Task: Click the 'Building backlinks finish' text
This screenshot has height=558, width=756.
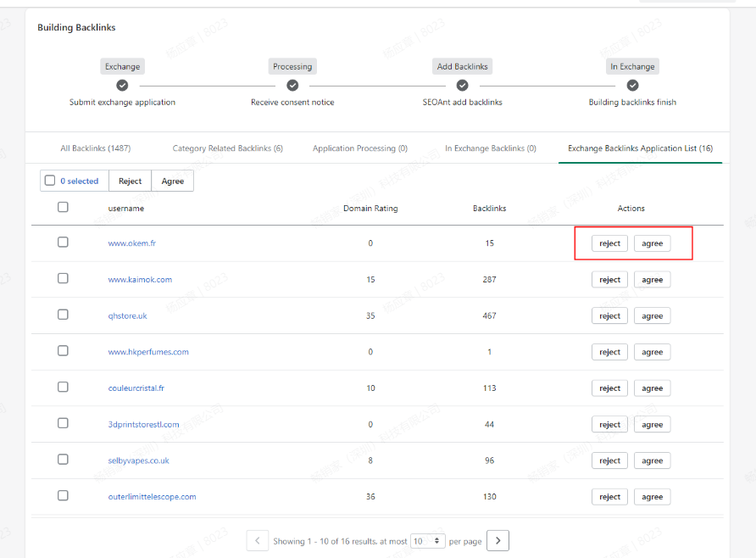Action: pyautogui.click(x=632, y=103)
